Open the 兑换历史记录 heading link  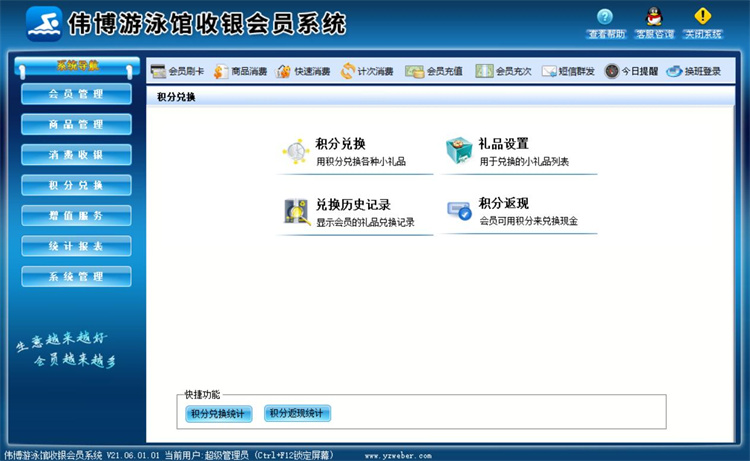pyautogui.click(x=353, y=205)
